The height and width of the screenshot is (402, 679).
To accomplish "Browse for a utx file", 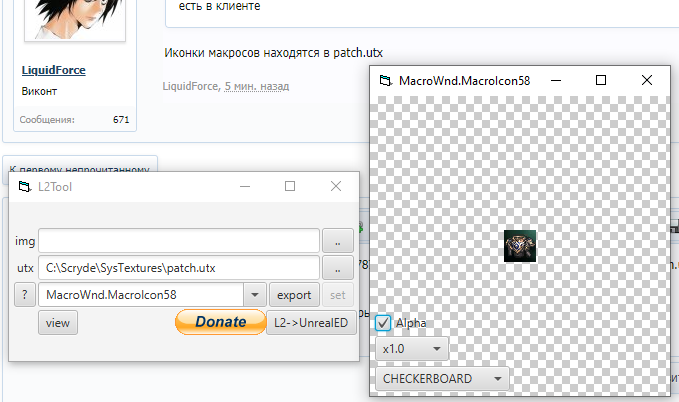I will pyautogui.click(x=338, y=268).
